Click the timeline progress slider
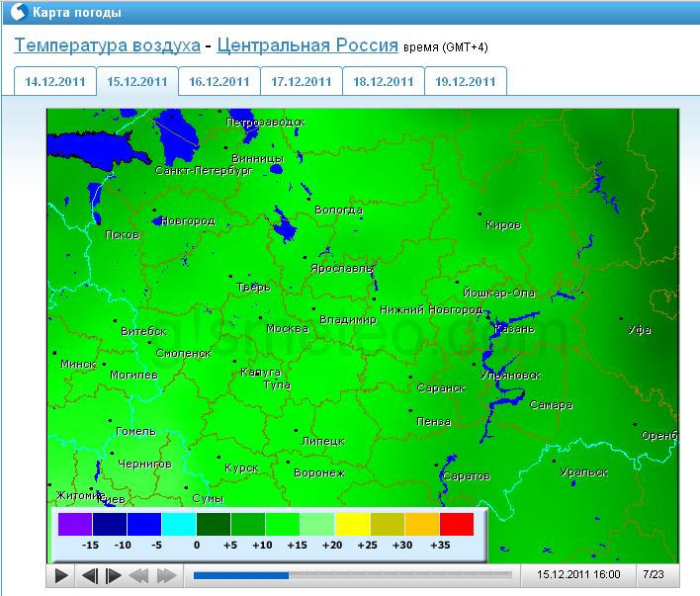The image size is (700, 596). (352, 574)
